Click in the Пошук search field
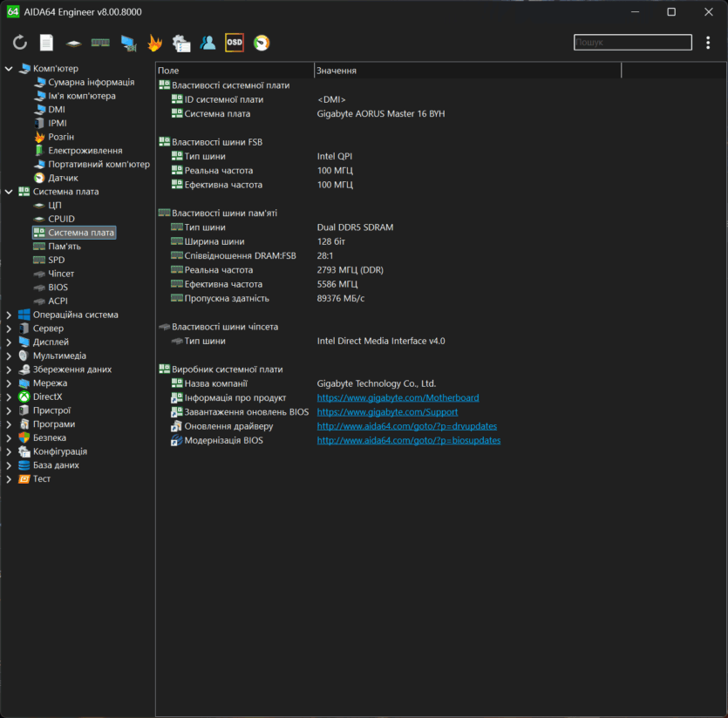This screenshot has height=718, width=728. coord(632,43)
